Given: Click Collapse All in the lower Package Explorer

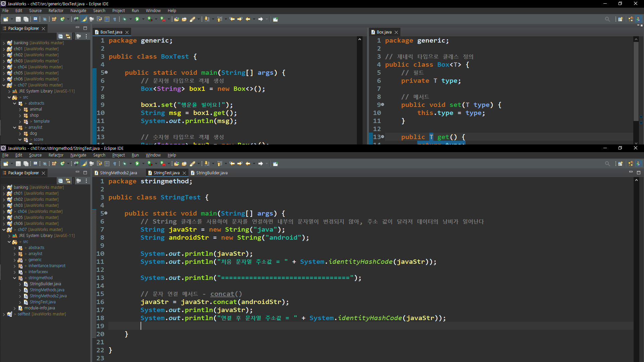Looking at the screenshot, I should pyautogui.click(x=61, y=181).
